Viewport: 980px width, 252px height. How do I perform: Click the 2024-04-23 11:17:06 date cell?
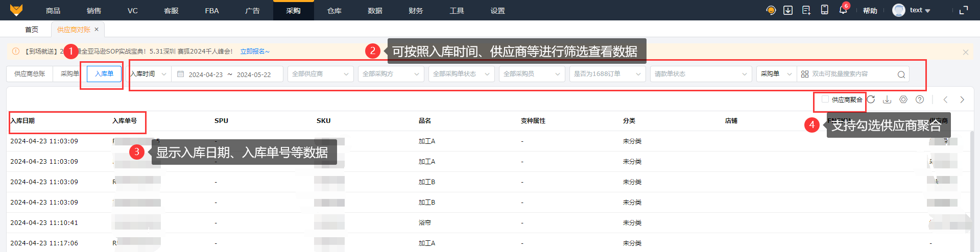click(x=44, y=243)
